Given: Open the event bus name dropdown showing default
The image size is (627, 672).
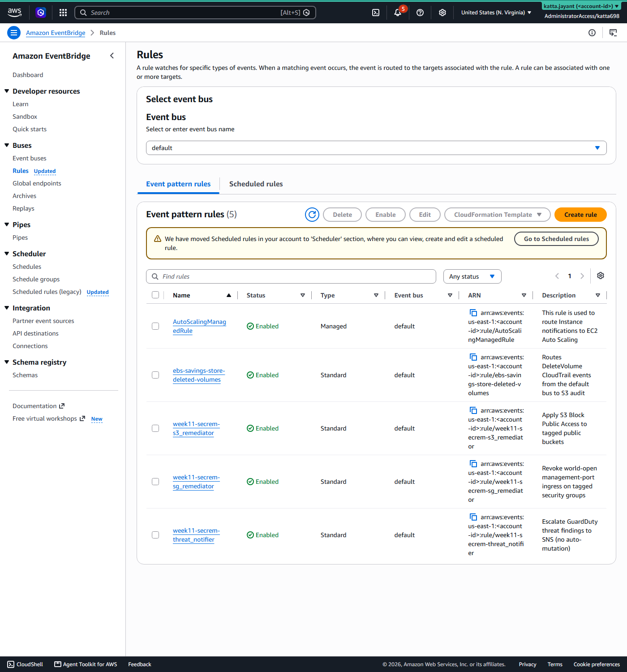Looking at the screenshot, I should (376, 148).
